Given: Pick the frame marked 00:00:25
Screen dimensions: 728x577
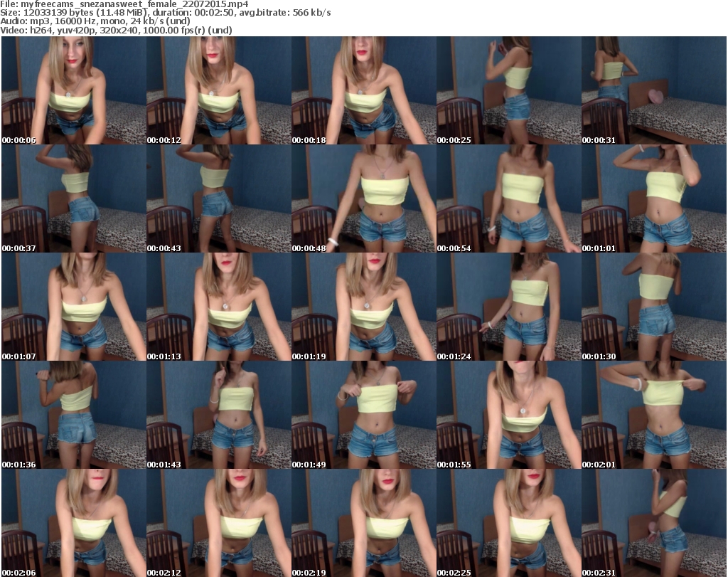Looking at the screenshot, I should coord(509,90).
